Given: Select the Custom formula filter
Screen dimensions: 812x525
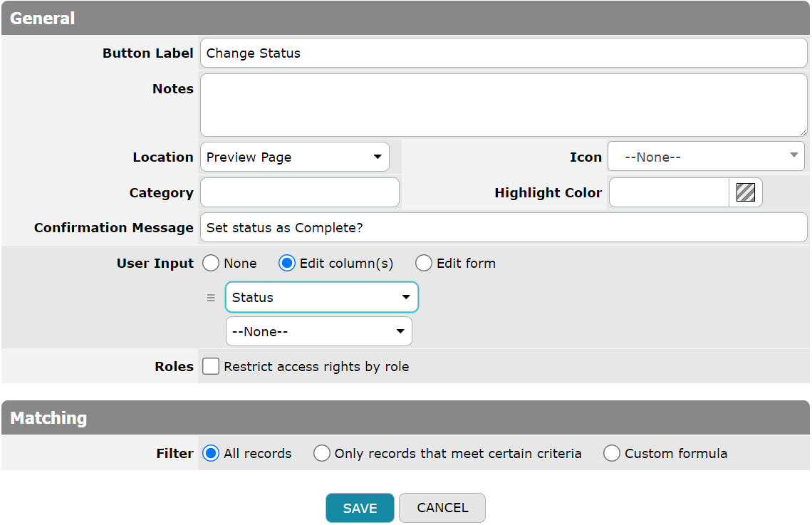Looking at the screenshot, I should coord(612,454).
